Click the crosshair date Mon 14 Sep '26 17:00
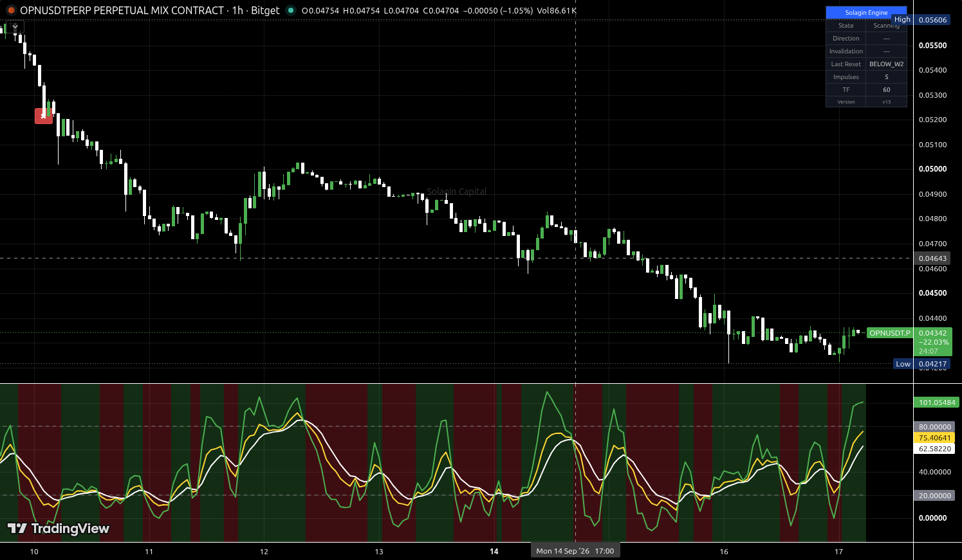 (575, 551)
